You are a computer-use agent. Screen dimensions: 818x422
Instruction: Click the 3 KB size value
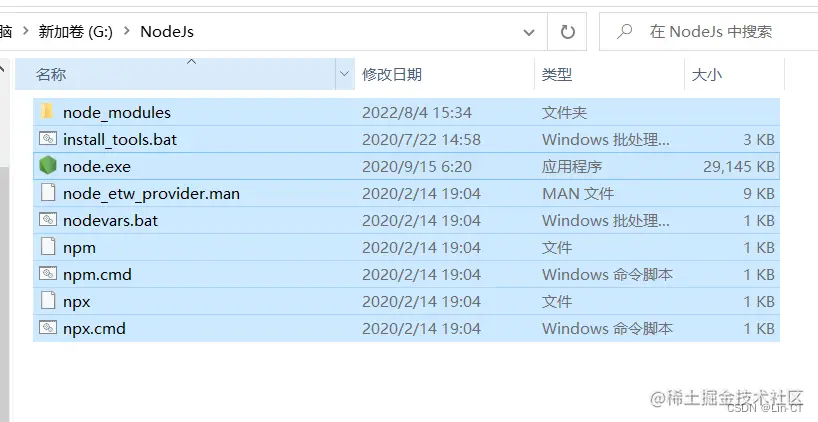759,140
